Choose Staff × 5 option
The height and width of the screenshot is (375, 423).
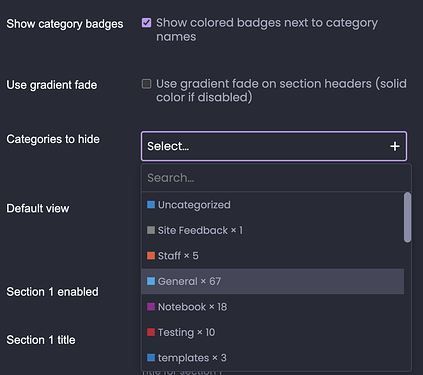click(x=273, y=256)
